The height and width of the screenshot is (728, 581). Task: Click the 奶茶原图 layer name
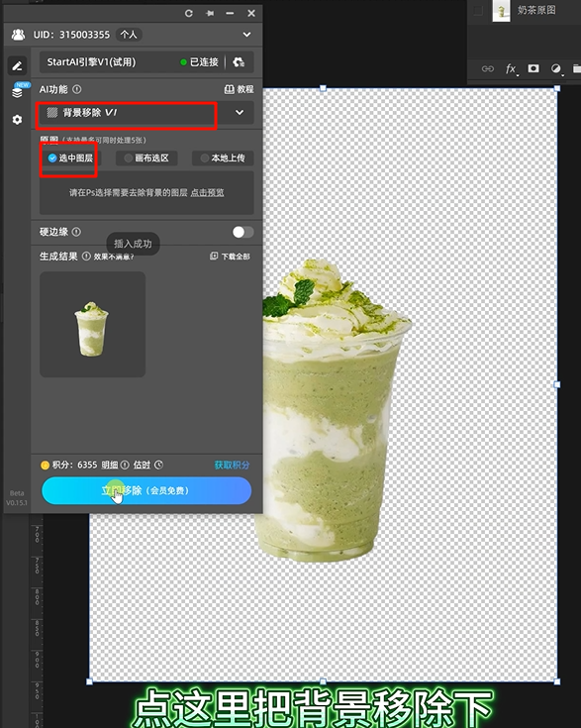point(536,10)
